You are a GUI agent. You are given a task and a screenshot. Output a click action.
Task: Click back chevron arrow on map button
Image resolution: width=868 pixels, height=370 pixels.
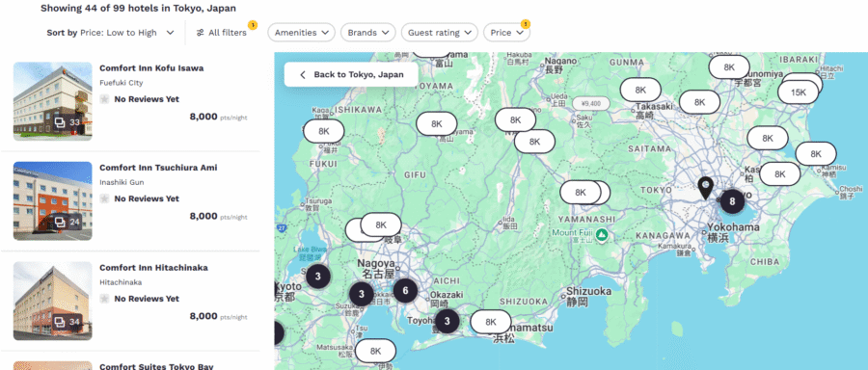coord(302,74)
